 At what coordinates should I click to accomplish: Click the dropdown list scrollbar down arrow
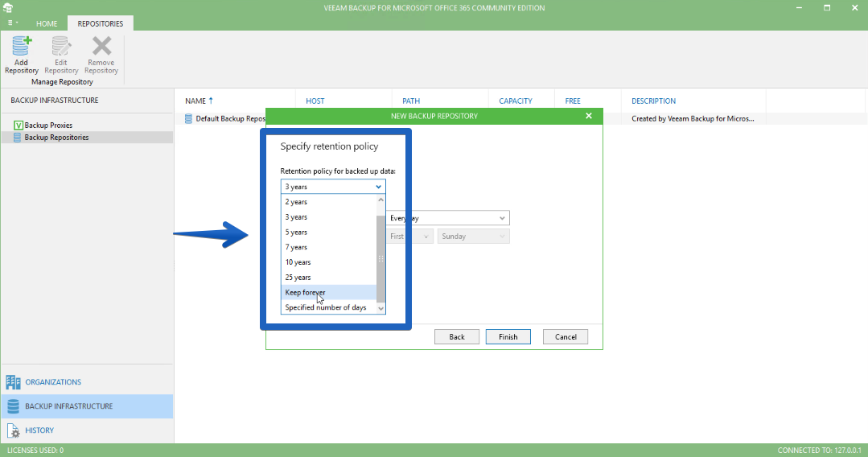(x=381, y=308)
